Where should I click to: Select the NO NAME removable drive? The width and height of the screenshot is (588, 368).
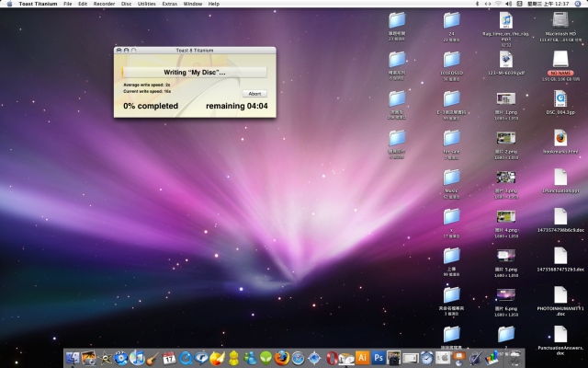(560, 60)
